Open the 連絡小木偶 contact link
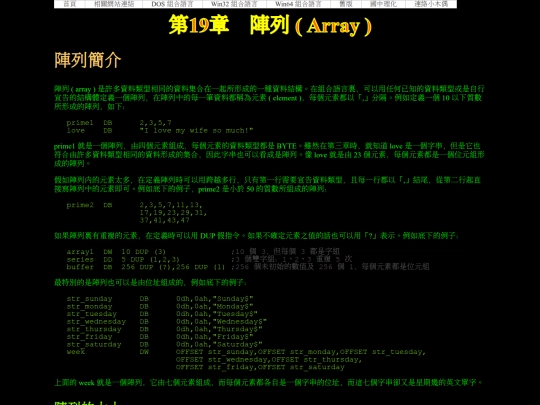This screenshot has height=405, width=540. (431, 4)
